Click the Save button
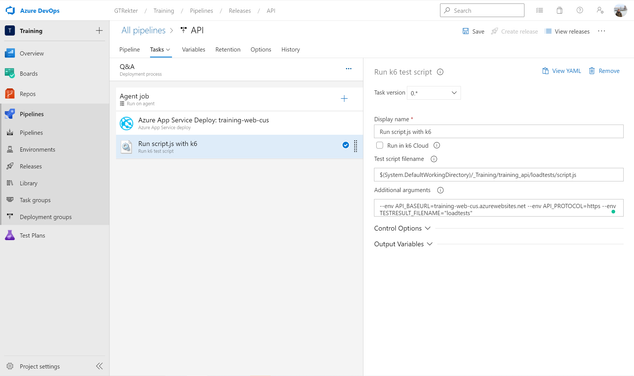This screenshot has height=376, width=634. pos(473,31)
